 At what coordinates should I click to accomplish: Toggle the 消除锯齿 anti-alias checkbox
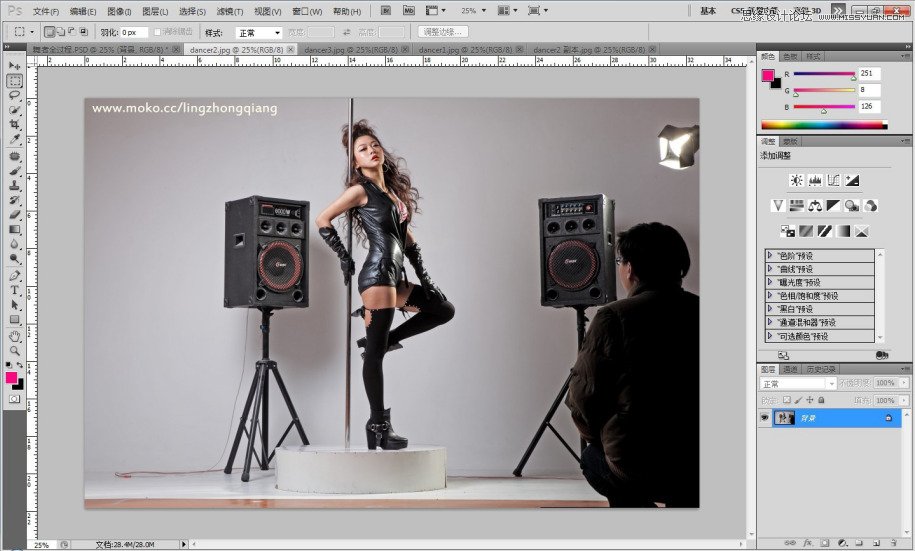(x=157, y=32)
